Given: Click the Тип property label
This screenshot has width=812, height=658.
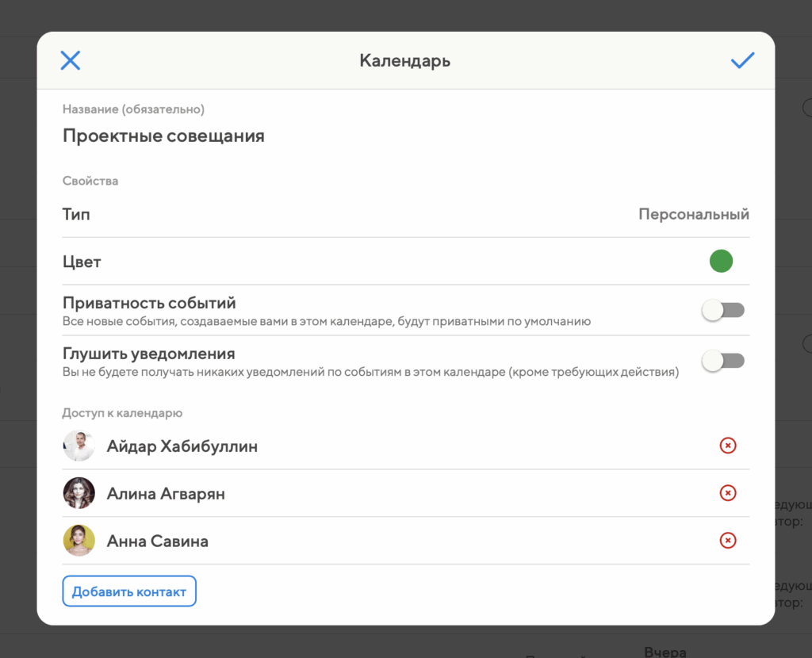Looking at the screenshot, I should pos(76,214).
